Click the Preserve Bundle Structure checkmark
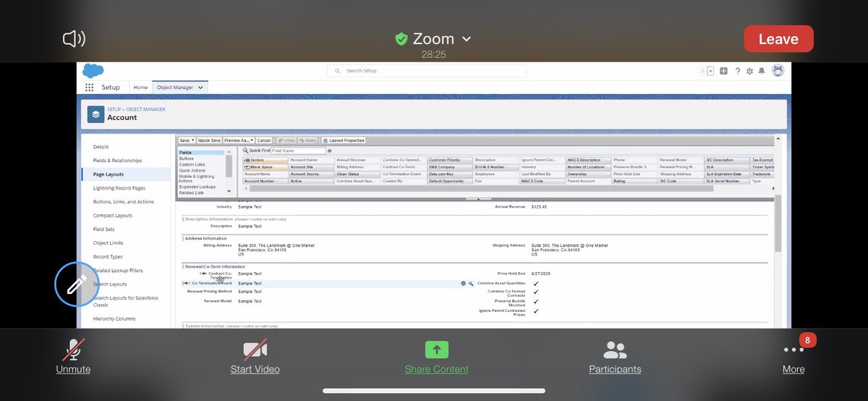This screenshot has height=401, width=868. pyautogui.click(x=536, y=301)
